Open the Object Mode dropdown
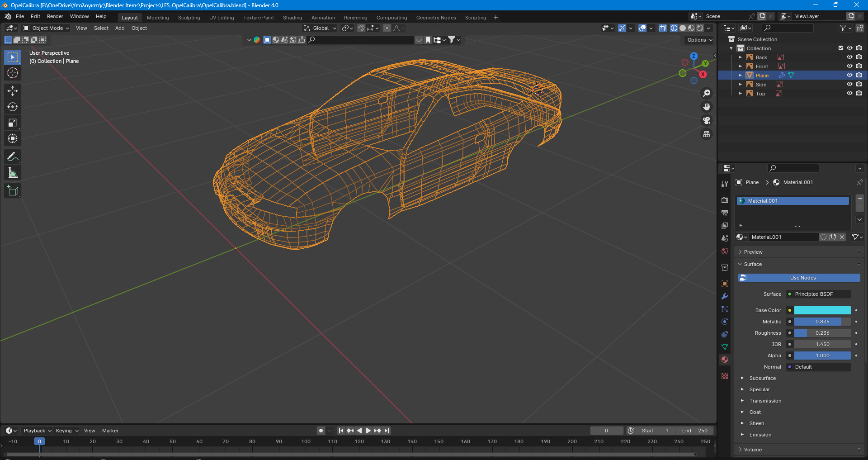This screenshot has width=868, height=460. (47, 28)
